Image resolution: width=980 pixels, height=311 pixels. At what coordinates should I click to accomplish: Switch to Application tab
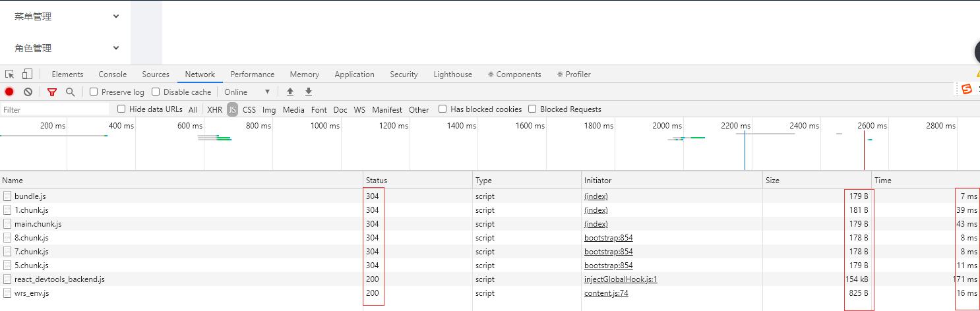click(x=354, y=74)
